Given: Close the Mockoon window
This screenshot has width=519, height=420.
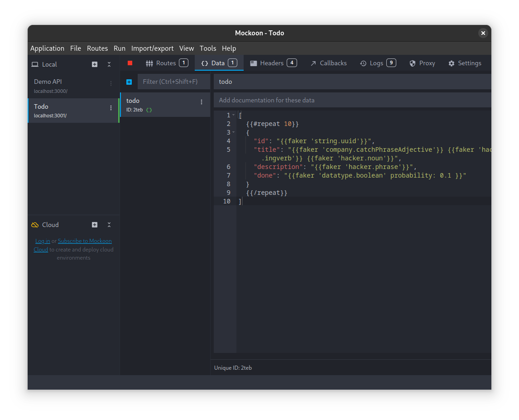Looking at the screenshot, I should 483,33.
